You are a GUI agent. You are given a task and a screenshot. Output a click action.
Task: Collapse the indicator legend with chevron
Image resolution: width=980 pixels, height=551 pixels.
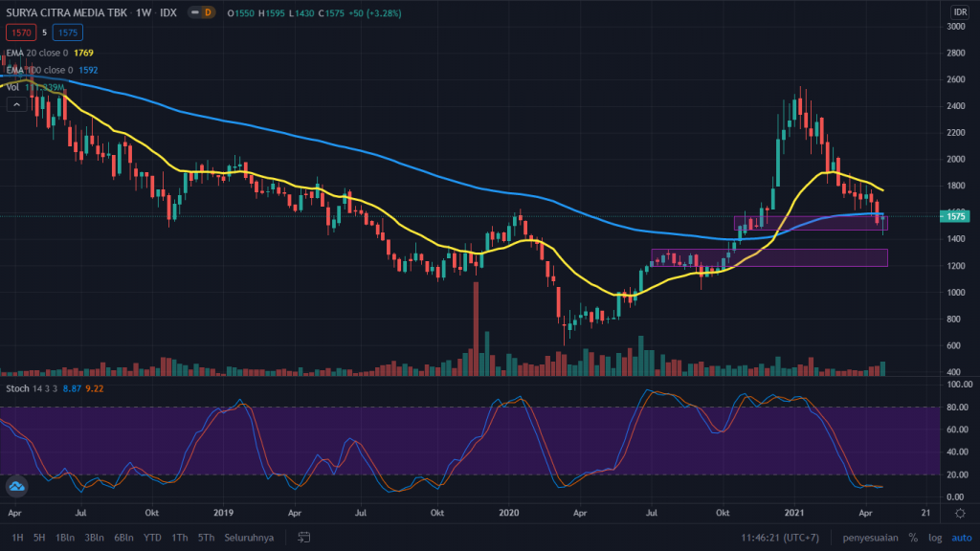tap(14, 105)
